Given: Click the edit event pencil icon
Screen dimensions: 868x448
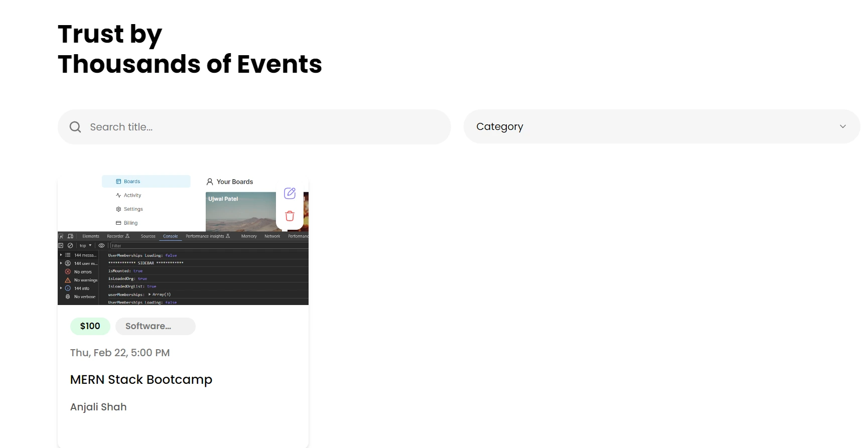Looking at the screenshot, I should tap(290, 193).
